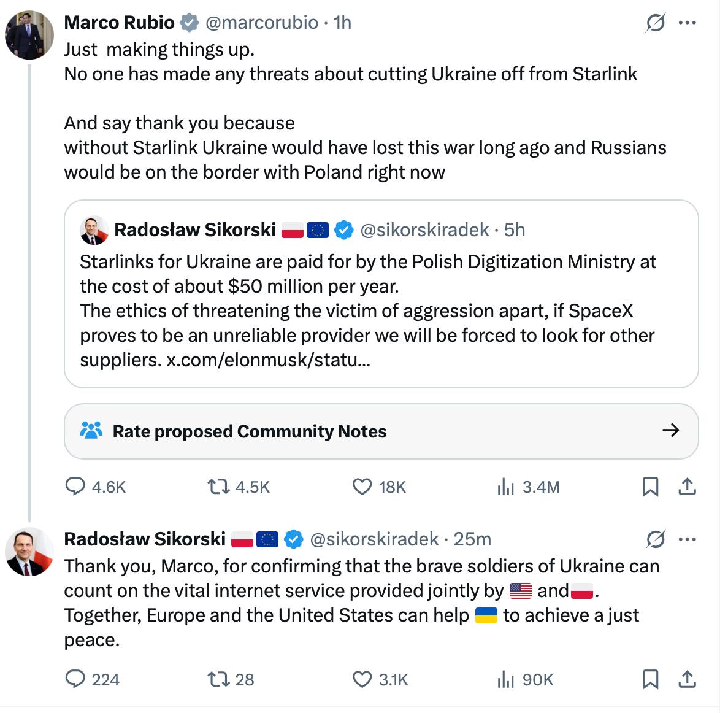Open the quoted Sikorski tweet card

coord(381,293)
